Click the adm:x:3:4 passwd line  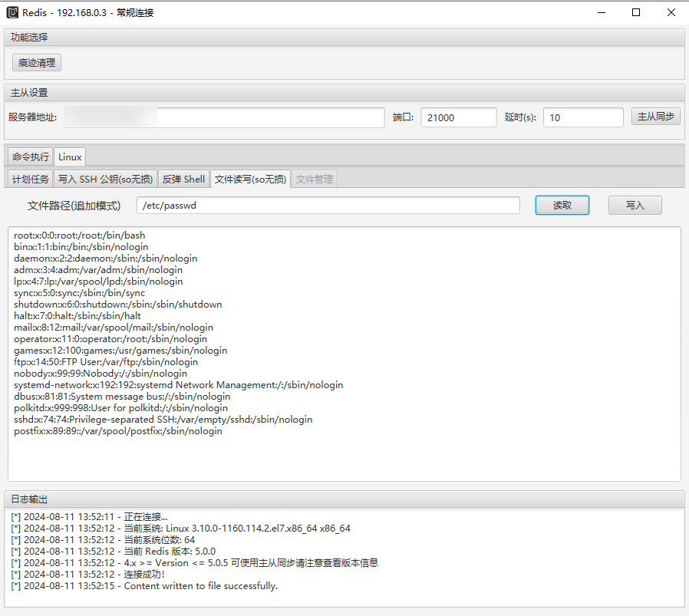[98, 270]
